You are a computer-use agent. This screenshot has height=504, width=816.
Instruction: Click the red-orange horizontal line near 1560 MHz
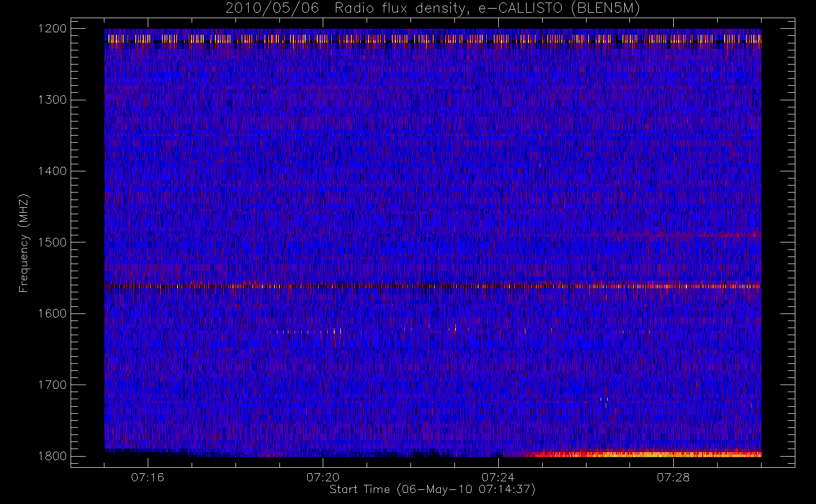[433, 286]
